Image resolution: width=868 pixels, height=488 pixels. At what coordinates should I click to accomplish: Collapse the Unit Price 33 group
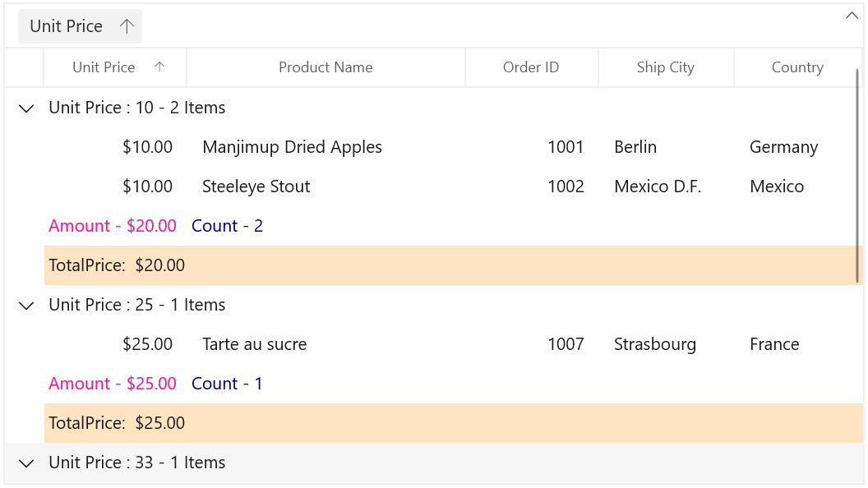click(26, 463)
